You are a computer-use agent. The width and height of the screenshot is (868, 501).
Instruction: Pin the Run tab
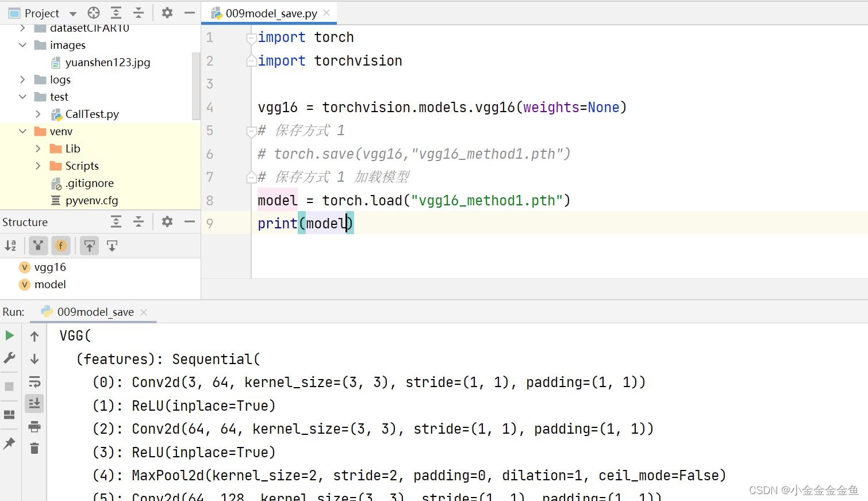9,443
